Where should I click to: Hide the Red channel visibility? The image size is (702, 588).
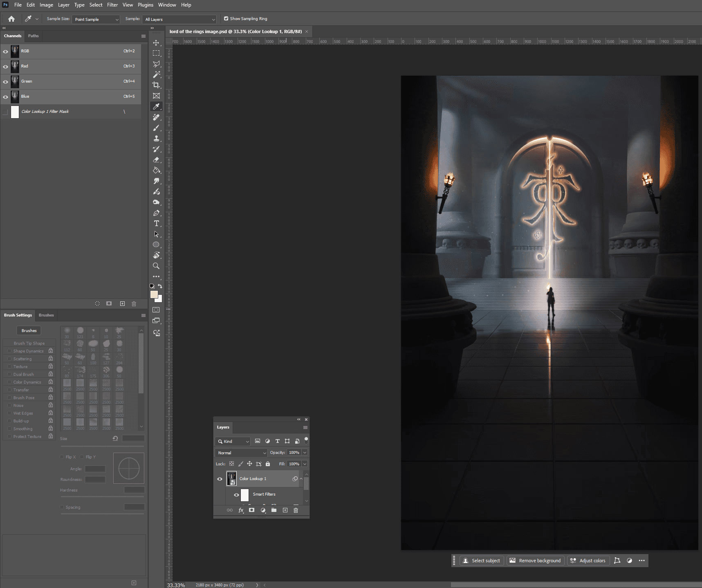(5, 66)
